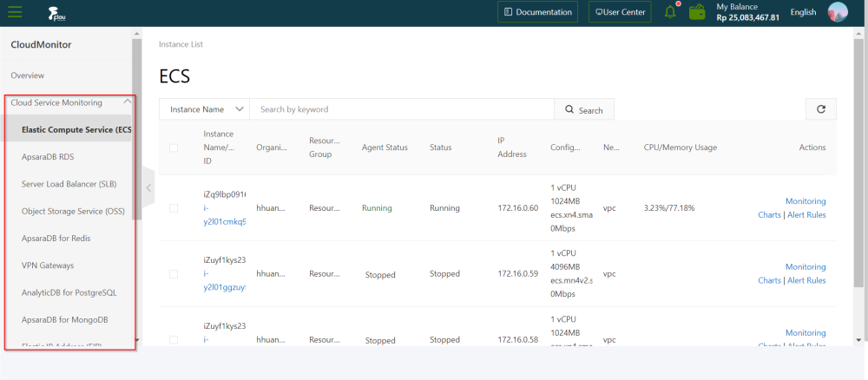Open notifications bell icon

click(x=670, y=12)
